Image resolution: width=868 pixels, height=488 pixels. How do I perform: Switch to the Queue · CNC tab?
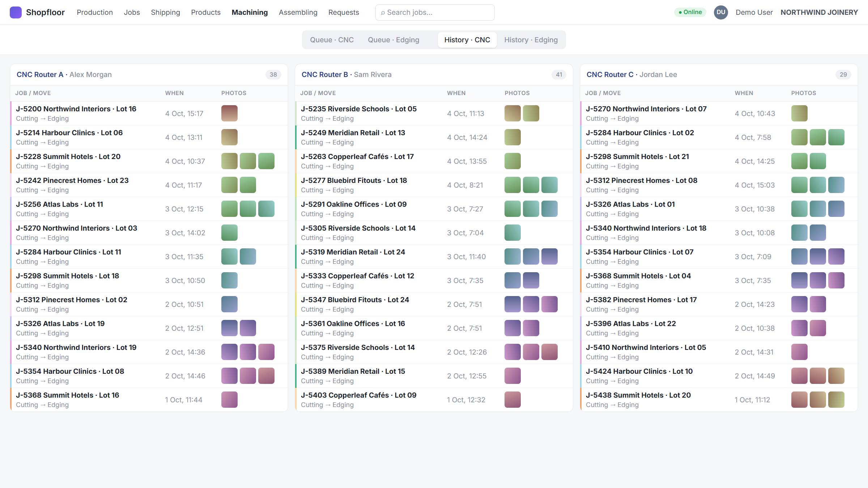click(x=332, y=40)
